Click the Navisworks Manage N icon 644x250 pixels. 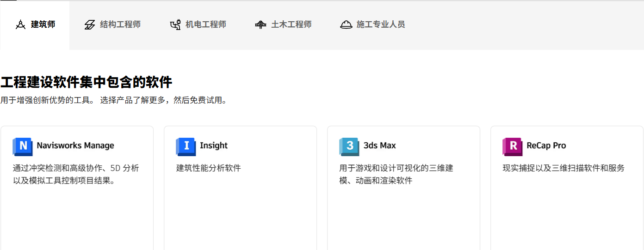pos(22,146)
